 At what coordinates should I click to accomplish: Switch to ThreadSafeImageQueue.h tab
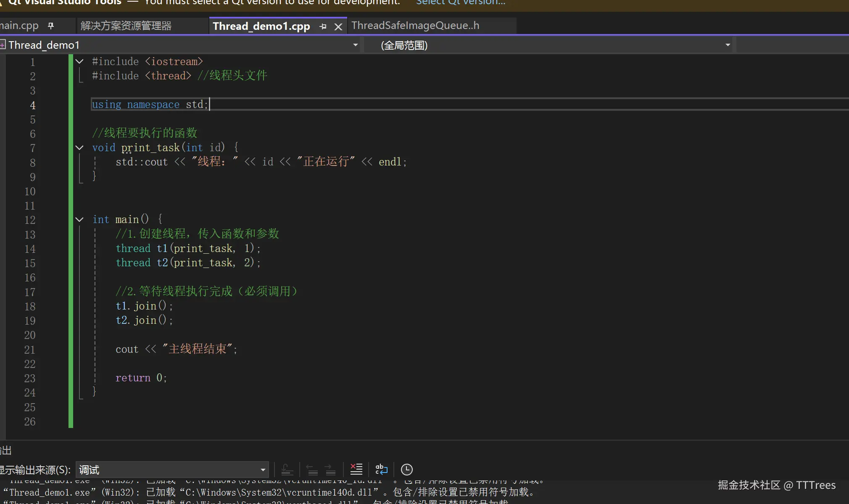(x=415, y=26)
